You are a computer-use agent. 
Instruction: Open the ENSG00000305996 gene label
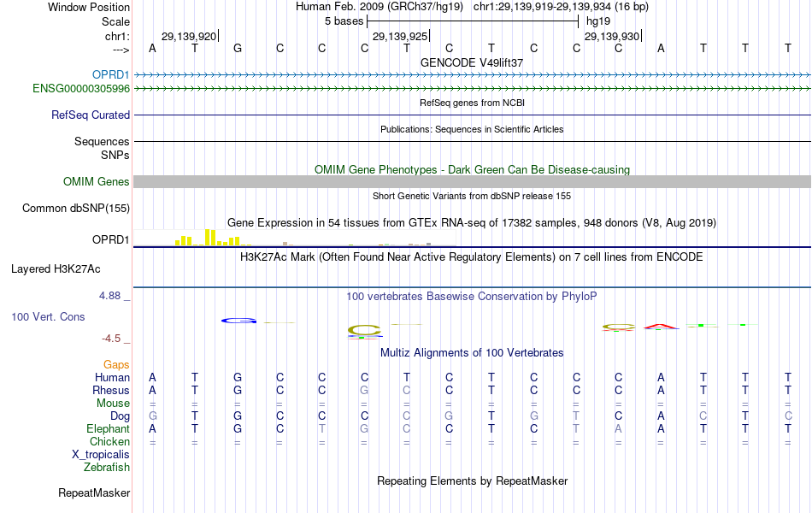[81, 89]
